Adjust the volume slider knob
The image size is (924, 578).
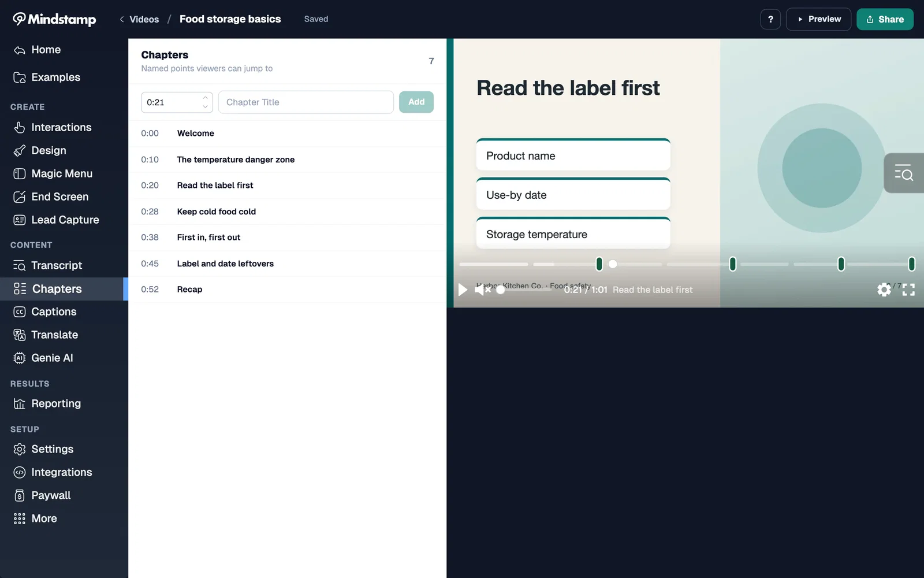coord(501,290)
